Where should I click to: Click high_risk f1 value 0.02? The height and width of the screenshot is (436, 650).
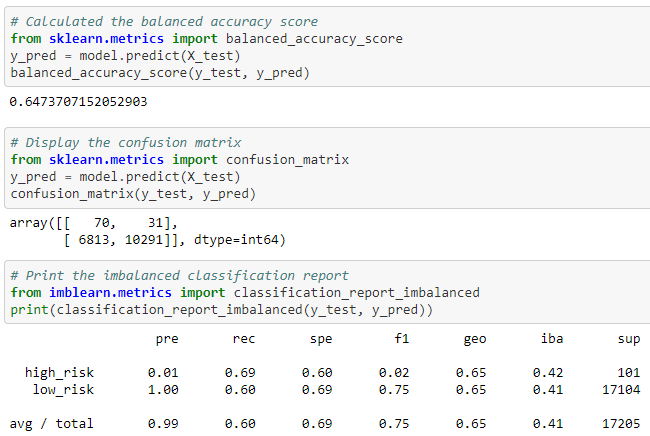point(394,373)
